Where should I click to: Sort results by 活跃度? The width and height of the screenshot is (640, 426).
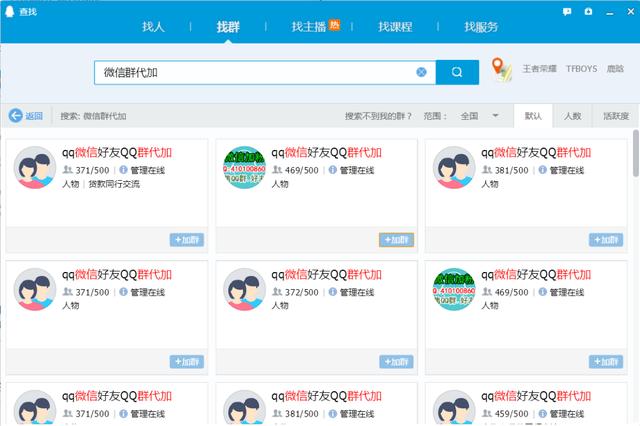click(615, 116)
